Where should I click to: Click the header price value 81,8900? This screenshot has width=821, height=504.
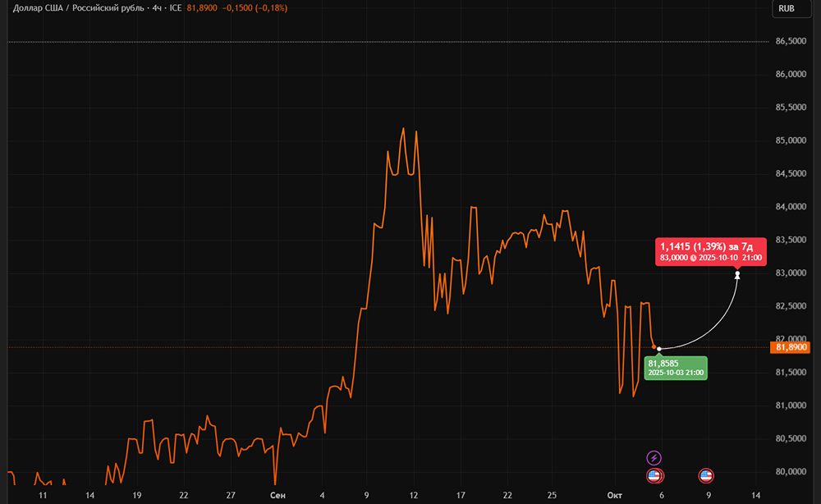click(x=202, y=8)
